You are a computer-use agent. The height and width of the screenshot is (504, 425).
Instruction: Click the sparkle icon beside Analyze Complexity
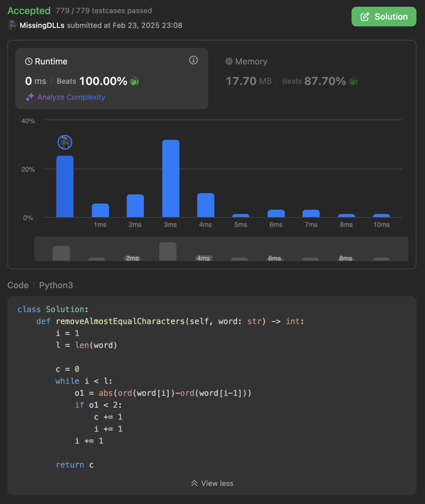30,97
